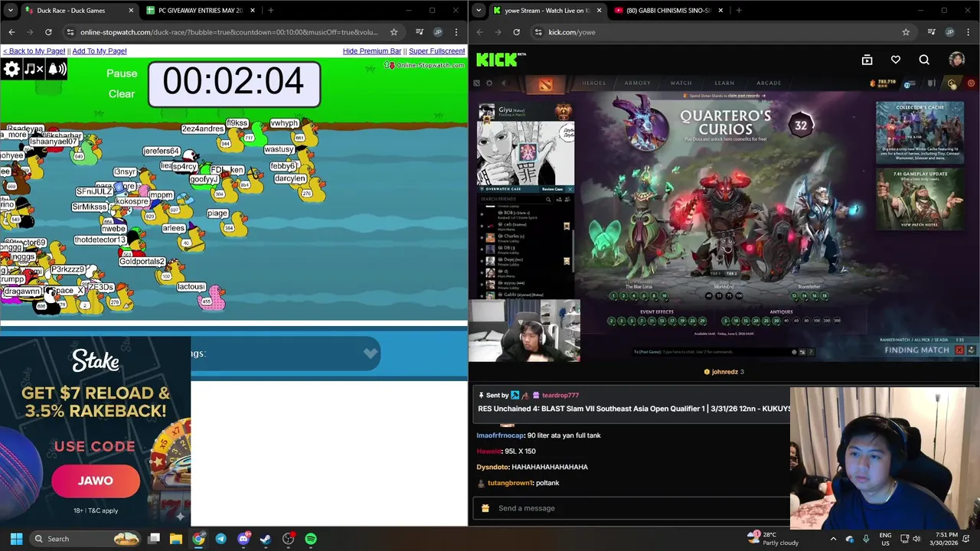Click the Add To My Page link
The image size is (980, 551).
point(100,51)
